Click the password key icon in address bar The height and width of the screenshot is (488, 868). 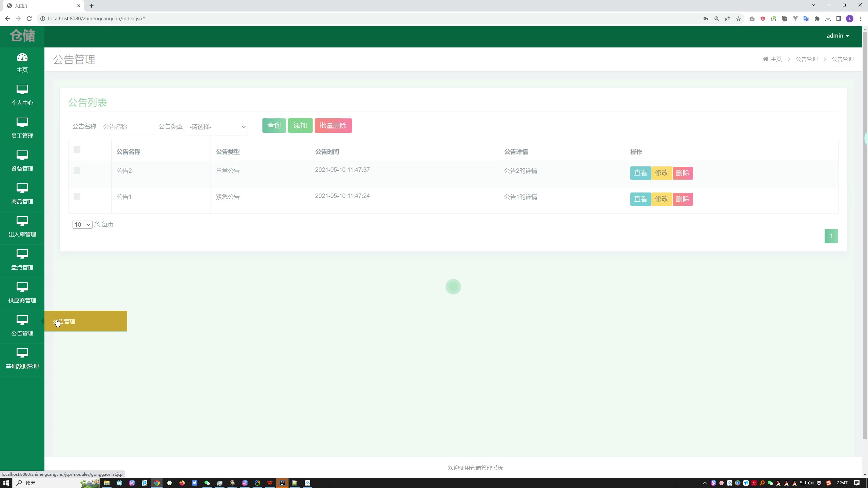(x=706, y=19)
